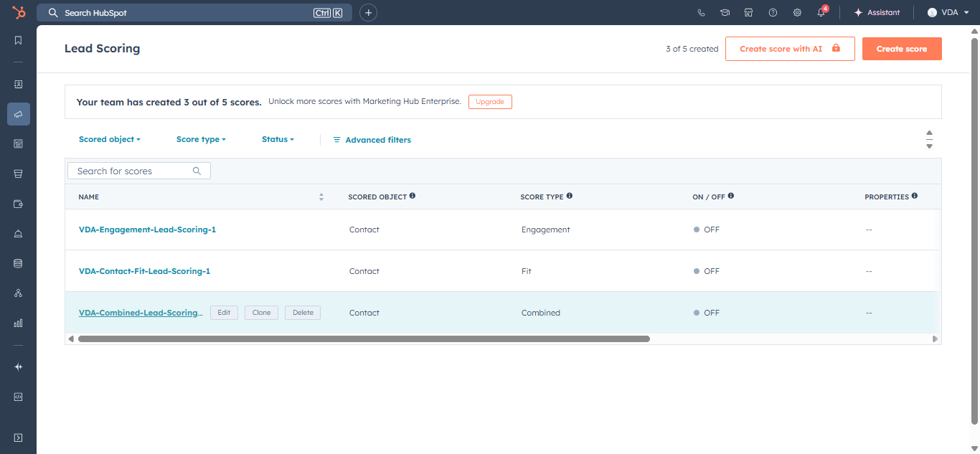The image size is (980, 454).
Task: Open the Automation workflow sidebar icon
Action: point(19,293)
